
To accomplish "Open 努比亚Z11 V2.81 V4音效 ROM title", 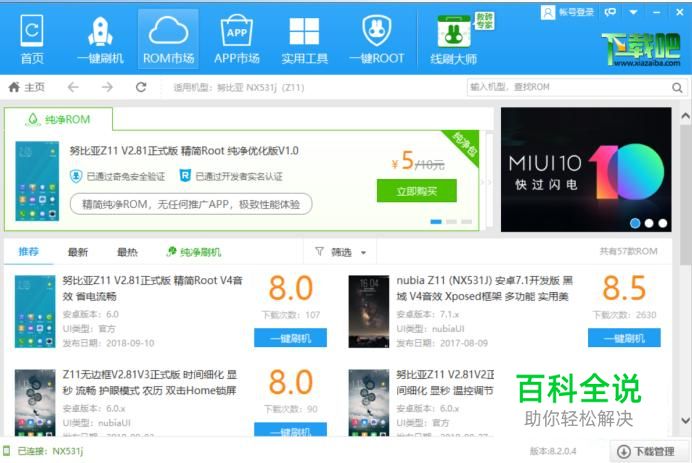I will click(x=153, y=288).
